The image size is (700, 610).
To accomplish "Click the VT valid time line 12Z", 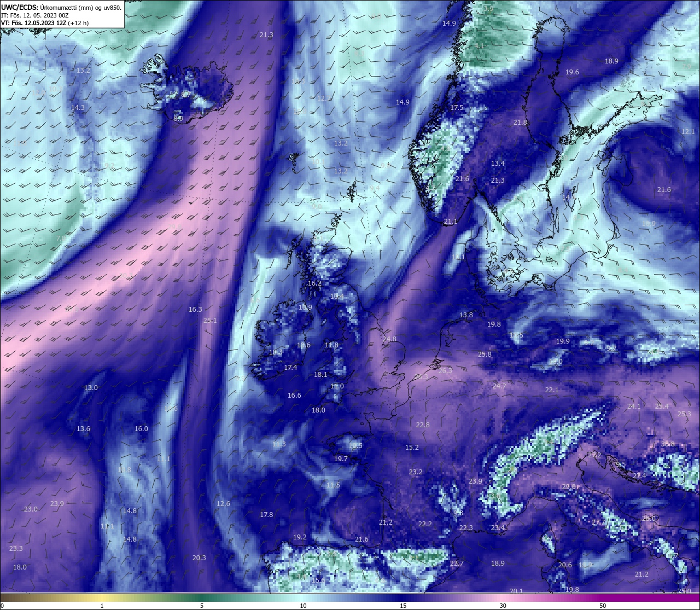I will [x=45, y=23].
